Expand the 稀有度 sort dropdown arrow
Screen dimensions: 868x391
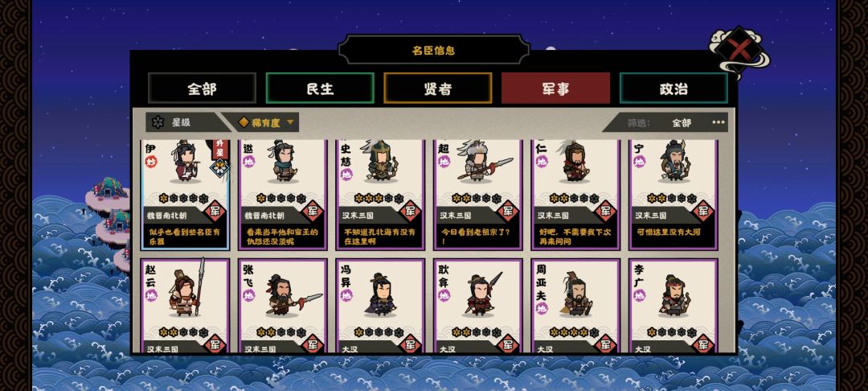(x=290, y=122)
